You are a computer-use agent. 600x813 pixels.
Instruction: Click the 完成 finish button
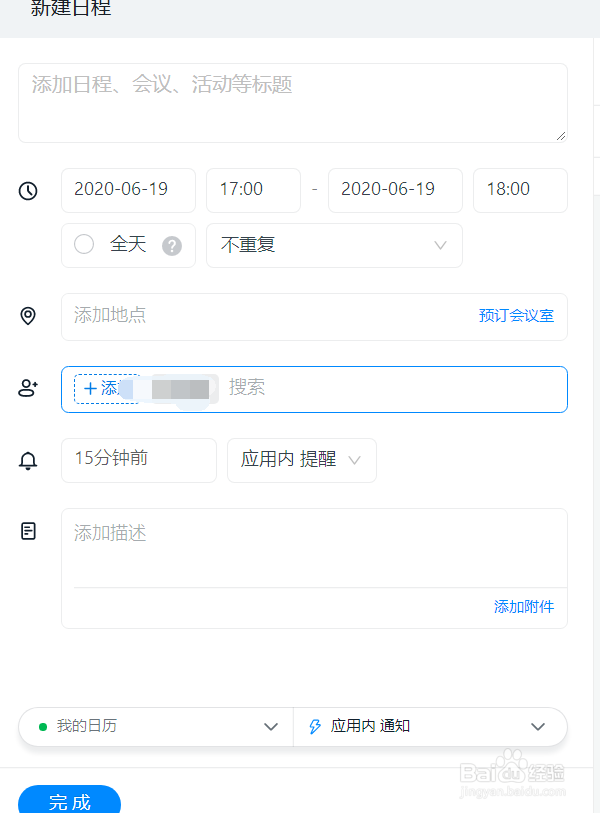click(x=69, y=800)
